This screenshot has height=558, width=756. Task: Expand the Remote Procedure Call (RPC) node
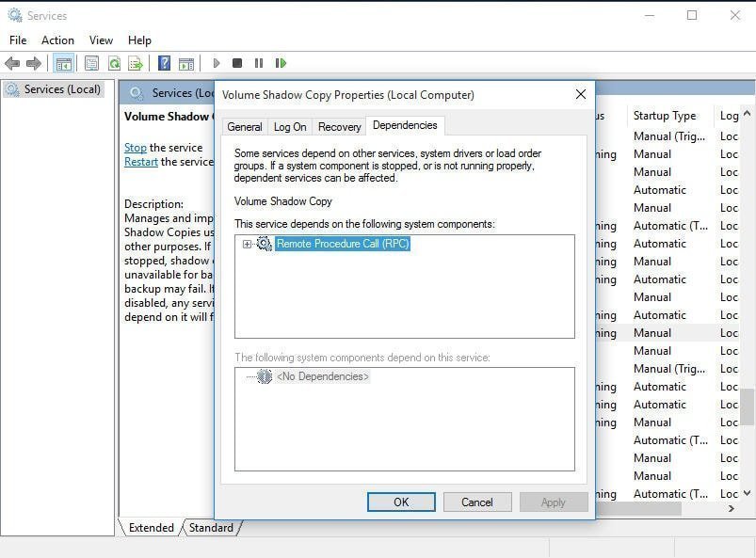point(247,245)
